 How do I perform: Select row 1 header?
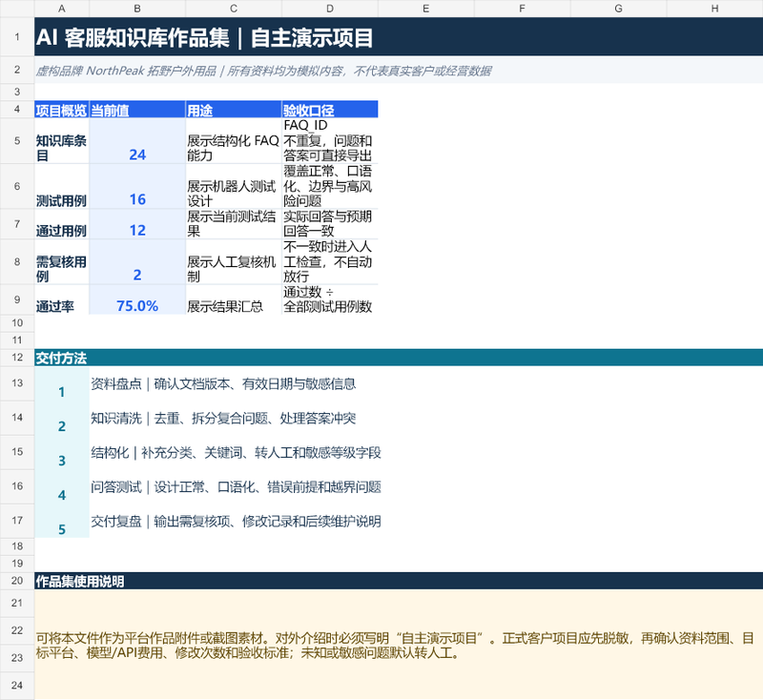coord(17,36)
